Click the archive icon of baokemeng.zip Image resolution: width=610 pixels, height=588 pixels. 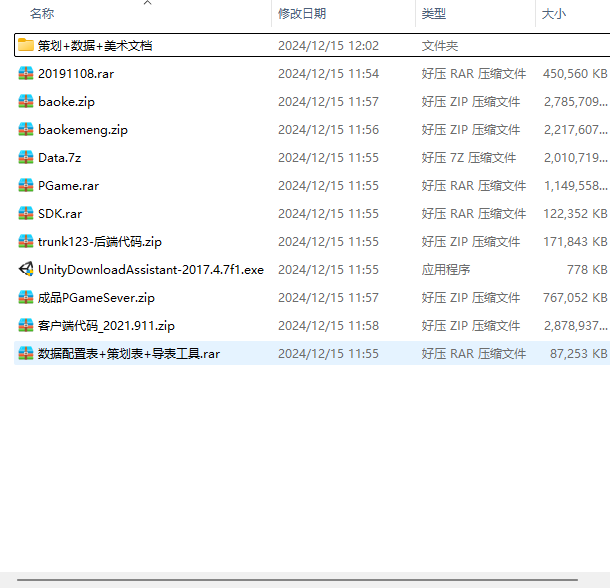26,129
